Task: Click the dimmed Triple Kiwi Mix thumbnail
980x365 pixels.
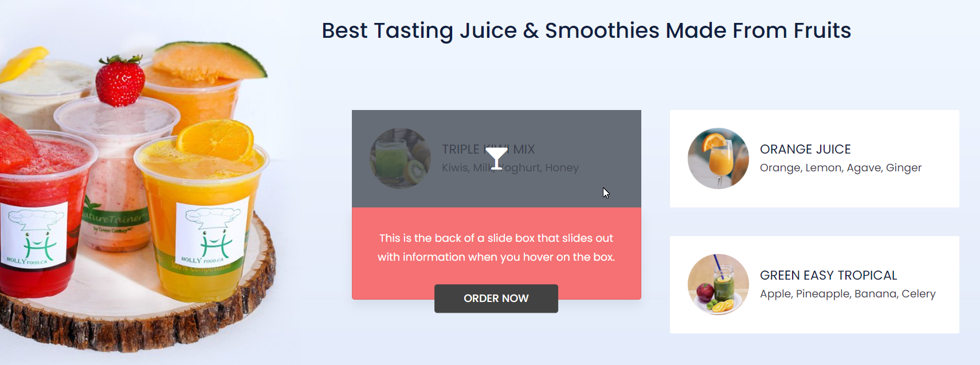Action: [x=400, y=158]
